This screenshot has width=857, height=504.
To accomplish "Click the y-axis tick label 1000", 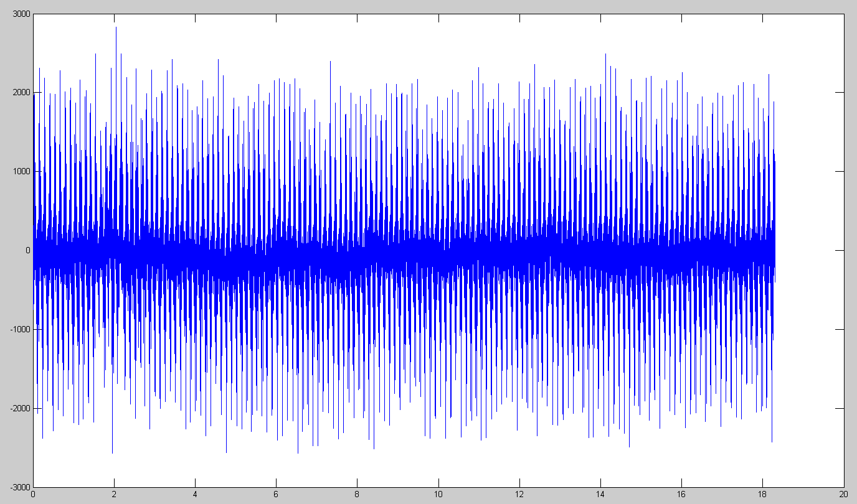I will point(21,172).
